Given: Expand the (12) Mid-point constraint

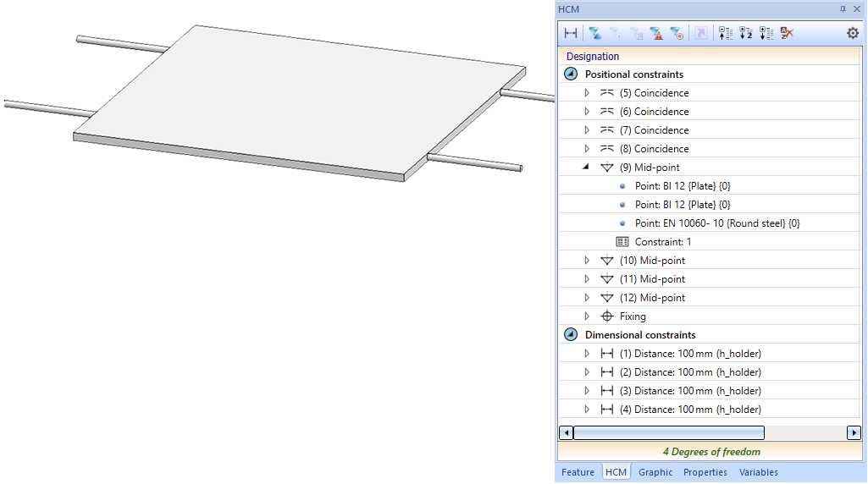Looking at the screenshot, I should coord(587,298).
